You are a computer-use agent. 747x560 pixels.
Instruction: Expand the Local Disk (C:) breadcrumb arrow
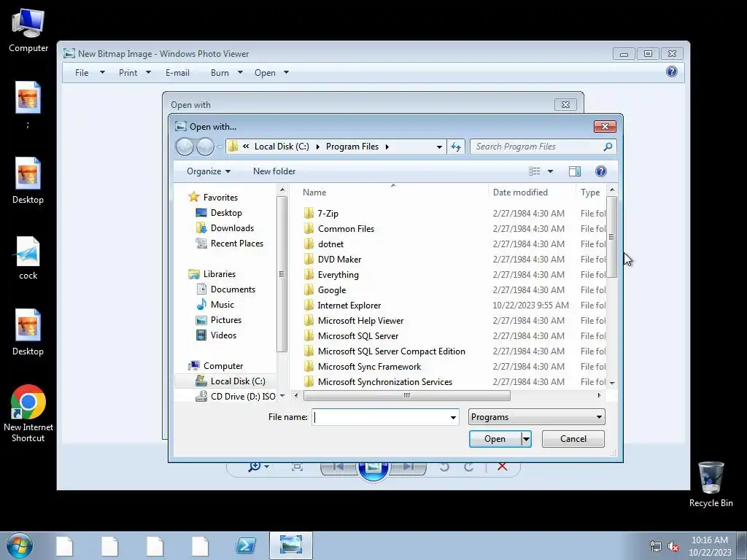318,147
